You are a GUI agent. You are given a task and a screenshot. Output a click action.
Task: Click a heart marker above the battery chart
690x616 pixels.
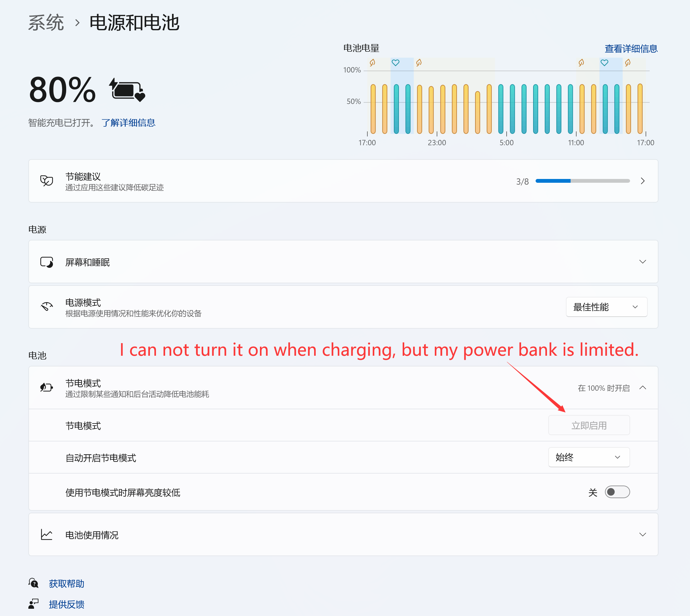[396, 63]
